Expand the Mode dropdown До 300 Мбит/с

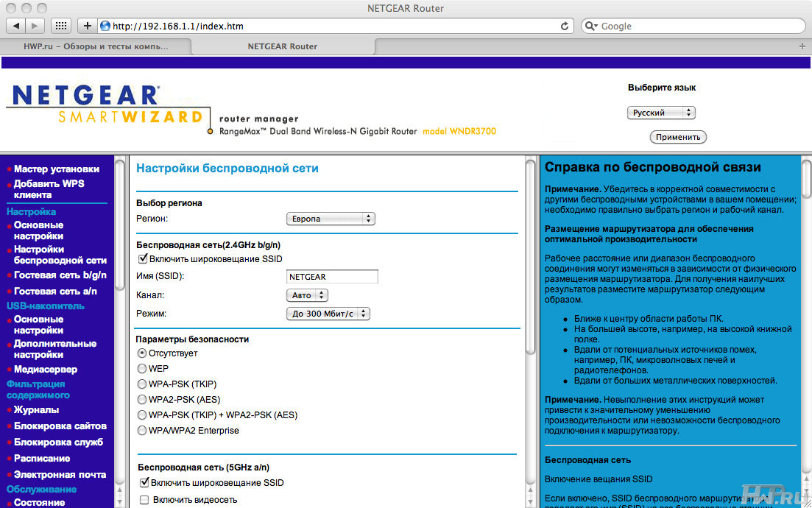click(x=328, y=314)
